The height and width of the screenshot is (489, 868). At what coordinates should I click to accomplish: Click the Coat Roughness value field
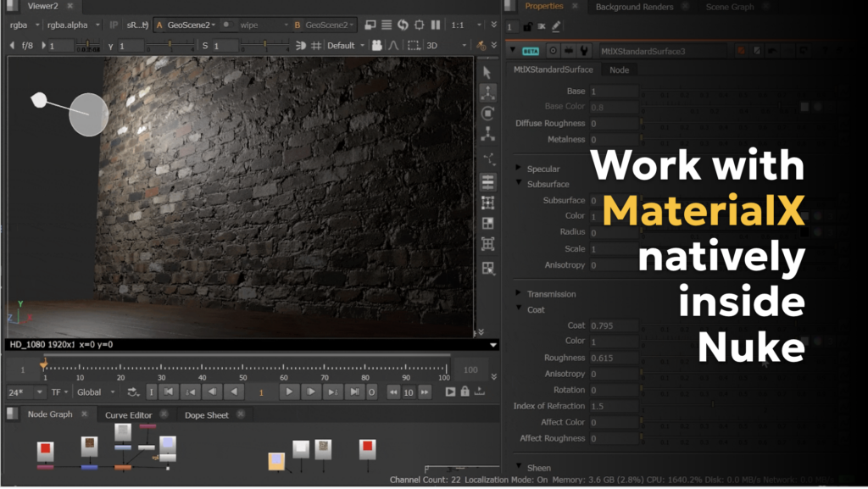tap(613, 358)
